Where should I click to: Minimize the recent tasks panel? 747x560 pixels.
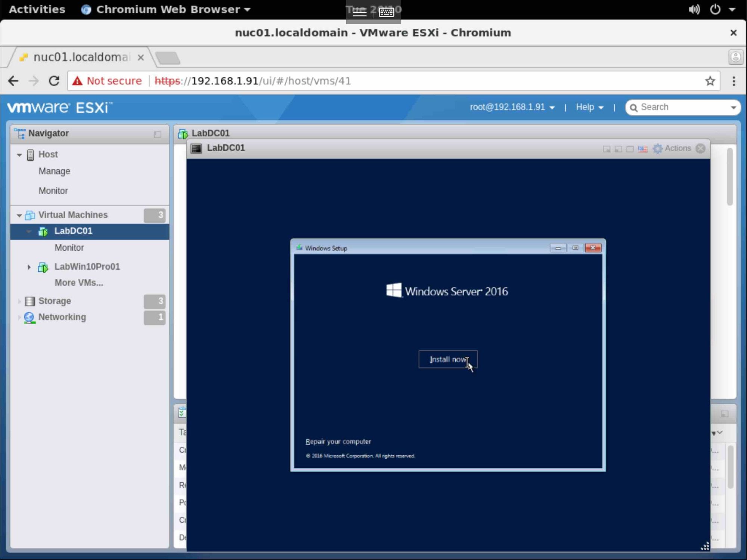pyautogui.click(x=725, y=414)
